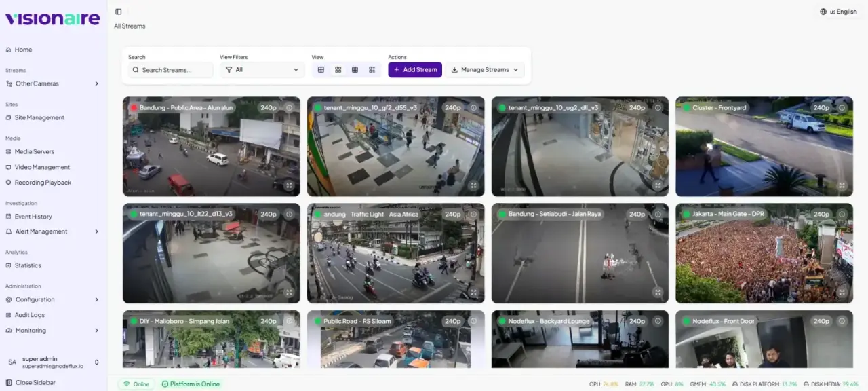The image size is (868, 391).
Task: Maximize the Cluster - Frontyard stream
Action: click(x=842, y=185)
